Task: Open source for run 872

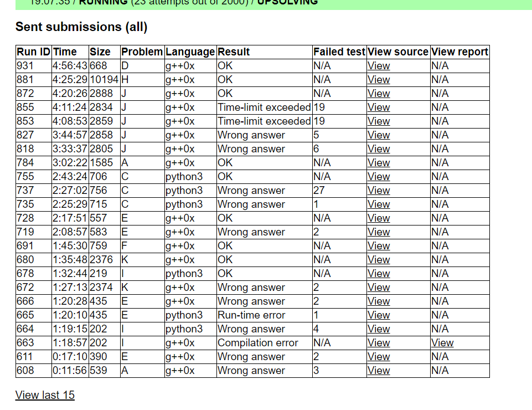Action: [x=379, y=94]
